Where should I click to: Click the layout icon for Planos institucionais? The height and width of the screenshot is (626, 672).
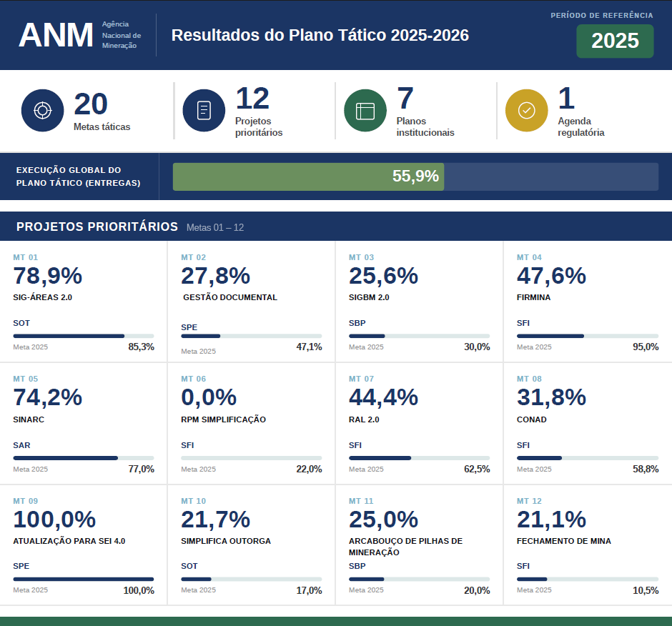coord(365,111)
